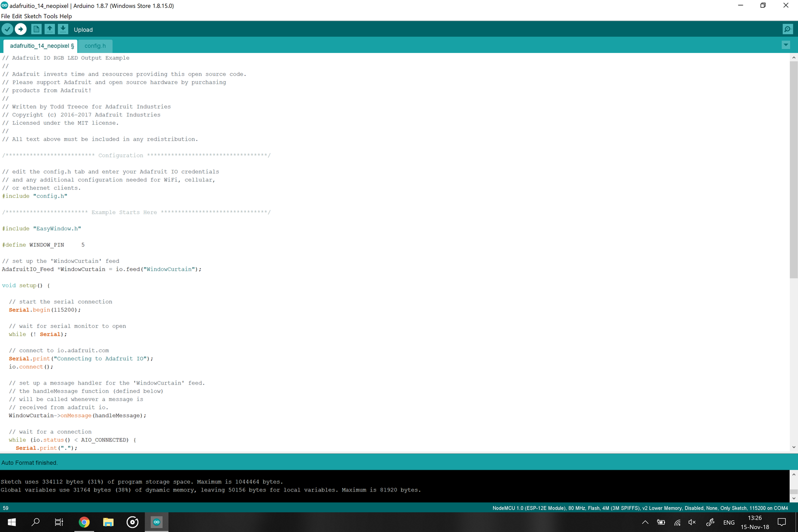Click the 'Sketch uses 334112 bytes' console line
The width and height of the screenshot is (798, 532).
coord(142,482)
